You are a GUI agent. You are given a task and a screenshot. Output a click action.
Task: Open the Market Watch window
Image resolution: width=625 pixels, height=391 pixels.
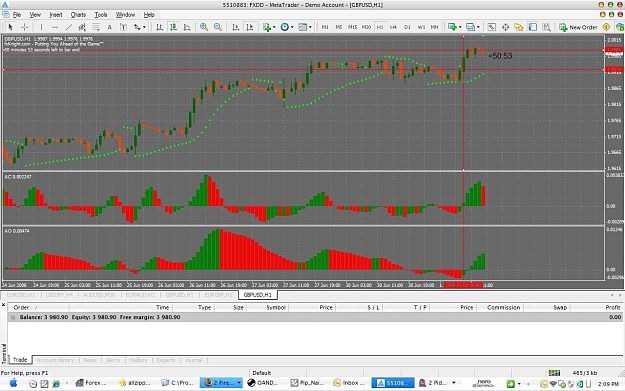point(491,27)
